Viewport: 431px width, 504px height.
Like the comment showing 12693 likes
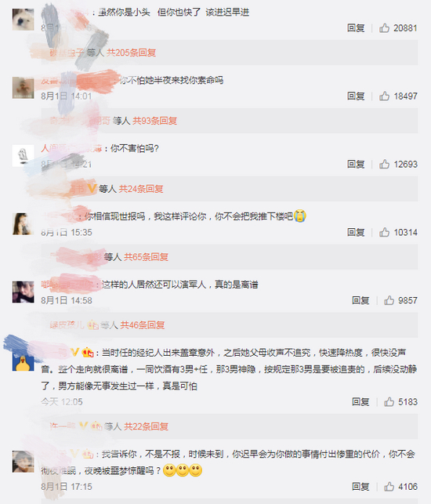click(384, 165)
